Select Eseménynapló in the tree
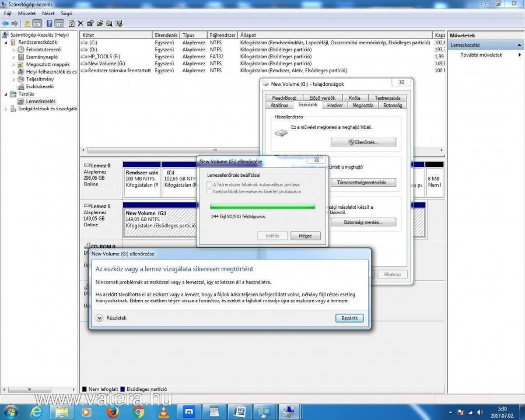The height and width of the screenshot is (420, 525). [42, 57]
